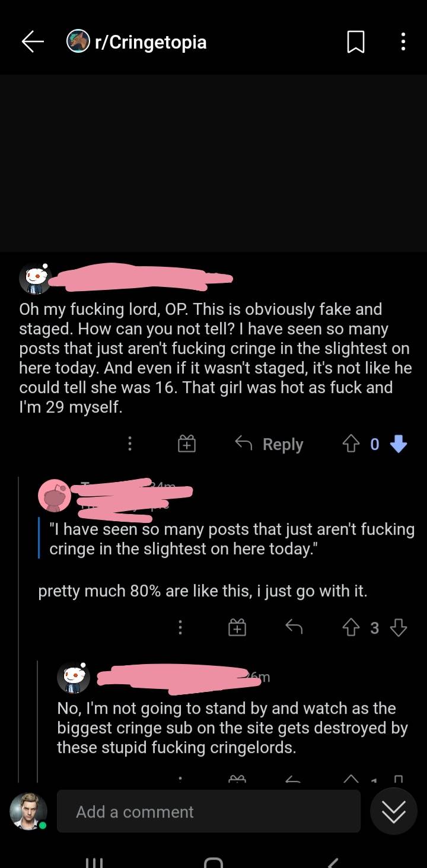The image size is (427, 868).
Task: Give award to the 80% reply
Action: point(237,627)
